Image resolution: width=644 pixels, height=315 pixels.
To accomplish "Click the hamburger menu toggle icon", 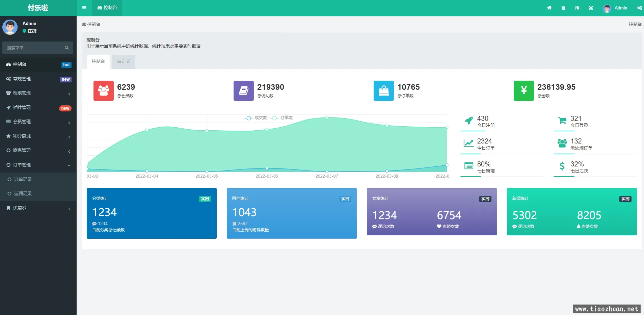I will (x=84, y=8).
